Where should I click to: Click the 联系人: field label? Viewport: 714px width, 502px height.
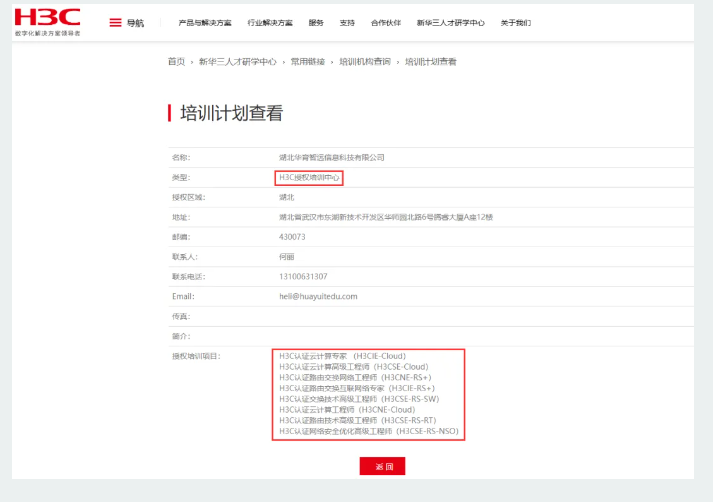click(185, 257)
